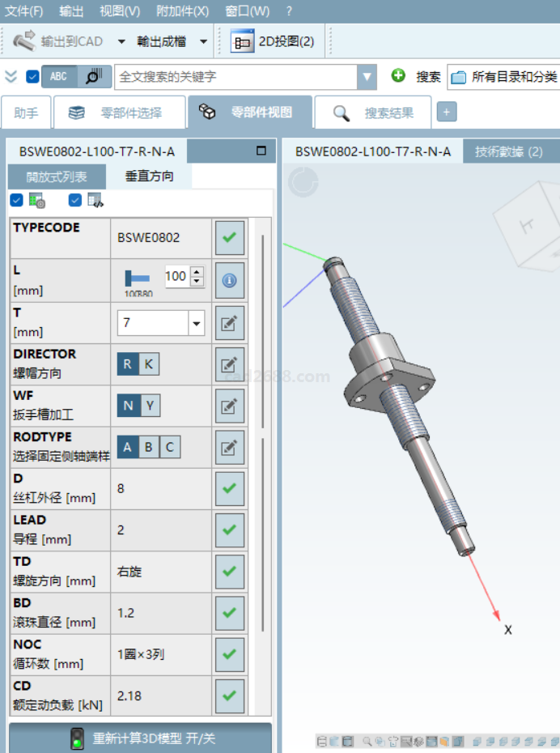Choose option B for RODTYPE
This screenshot has height=753, width=560.
coord(149,447)
